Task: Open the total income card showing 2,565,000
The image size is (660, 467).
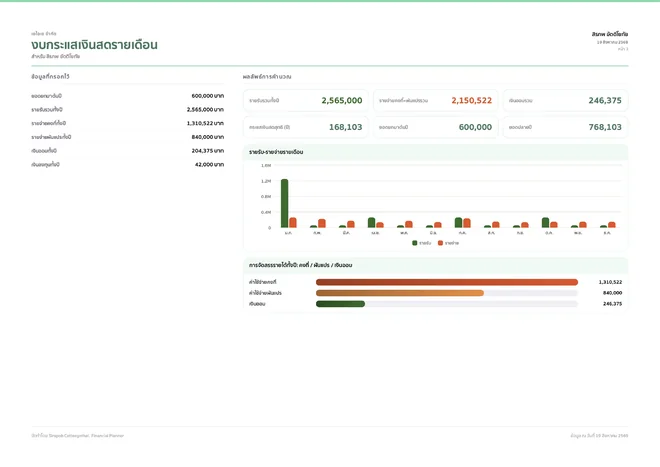Action: [x=306, y=101]
